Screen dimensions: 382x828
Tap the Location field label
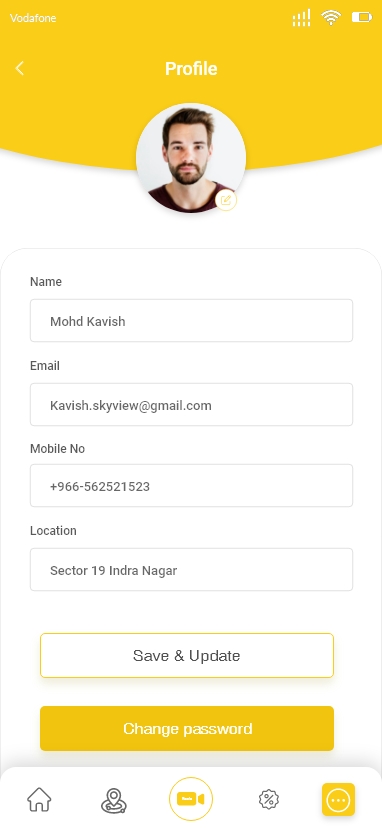point(53,531)
